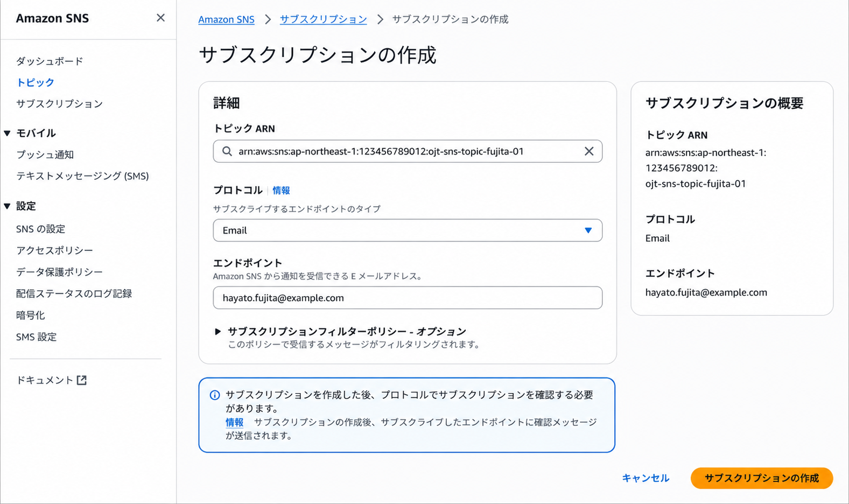Click サブスクリプションの作成 orange button
This screenshot has height=504, width=849.
(762, 478)
